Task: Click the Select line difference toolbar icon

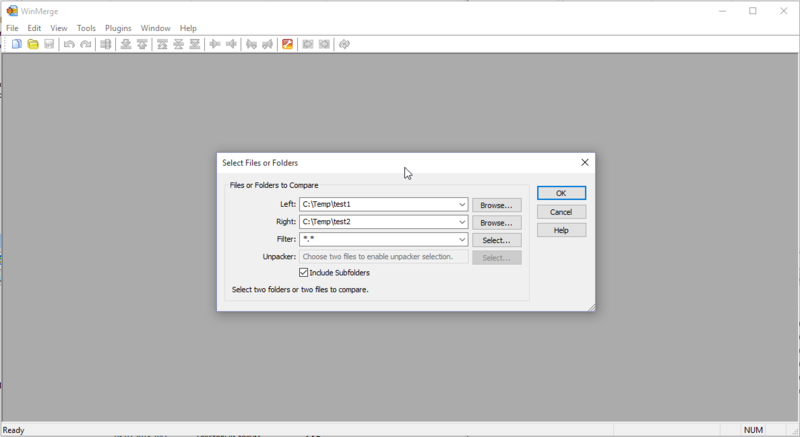Action: 106,44
